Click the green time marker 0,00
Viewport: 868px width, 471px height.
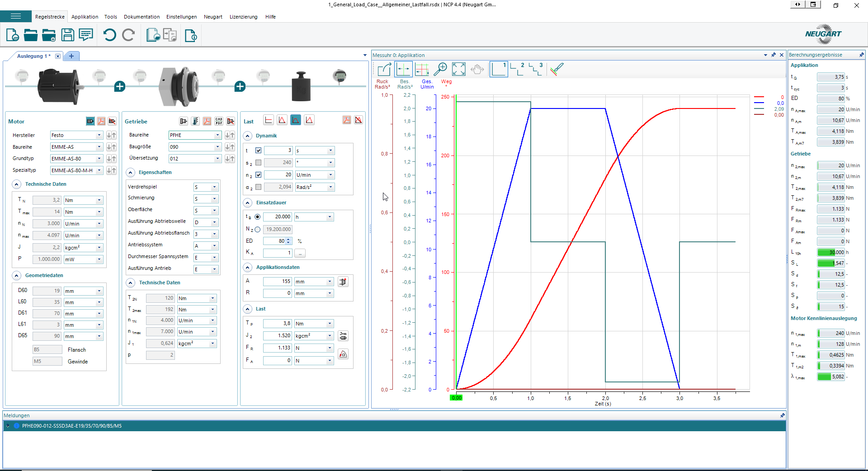(x=456, y=398)
